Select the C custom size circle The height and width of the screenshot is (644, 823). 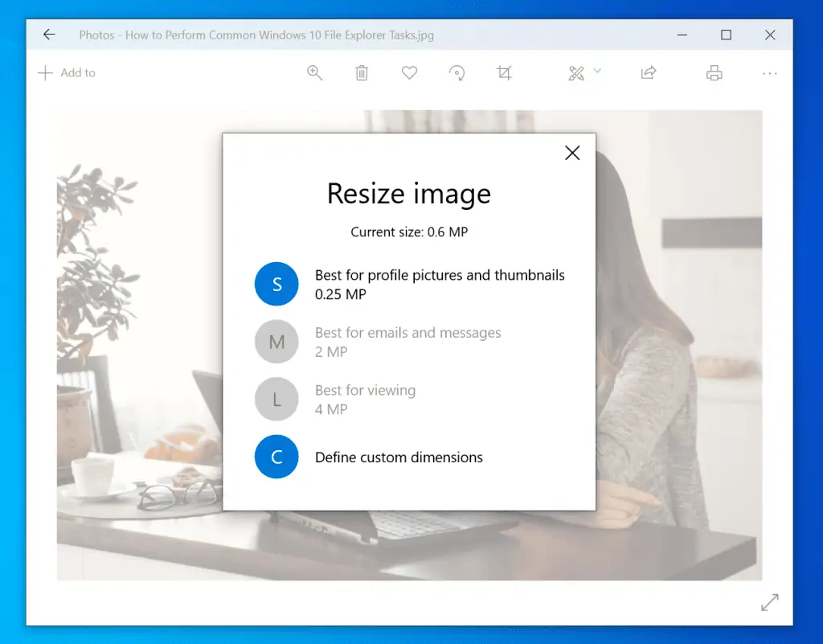(x=276, y=457)
